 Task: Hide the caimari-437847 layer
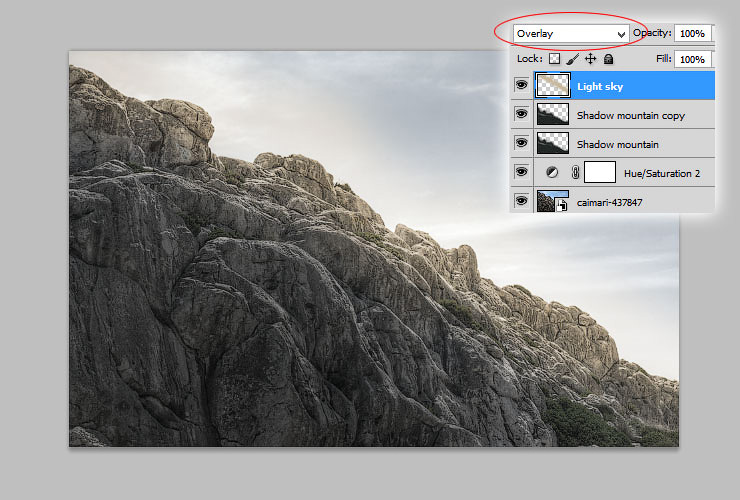[521, 200]
